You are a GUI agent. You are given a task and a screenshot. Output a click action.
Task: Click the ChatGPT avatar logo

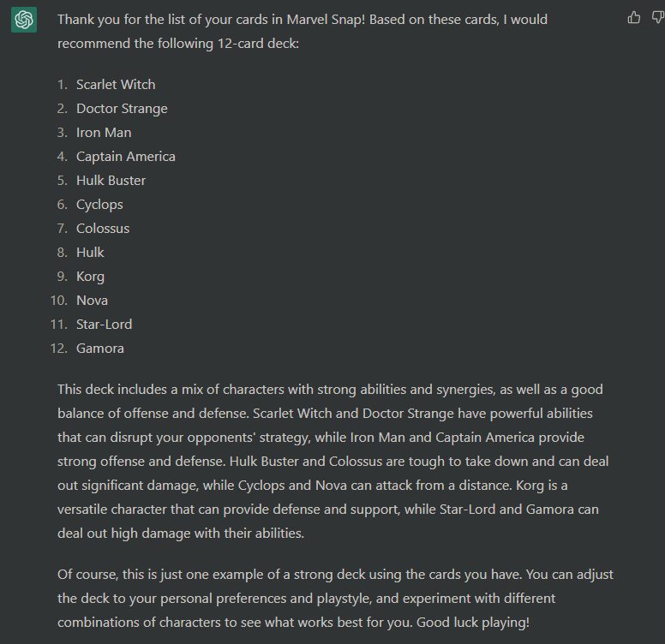point(24,20)
